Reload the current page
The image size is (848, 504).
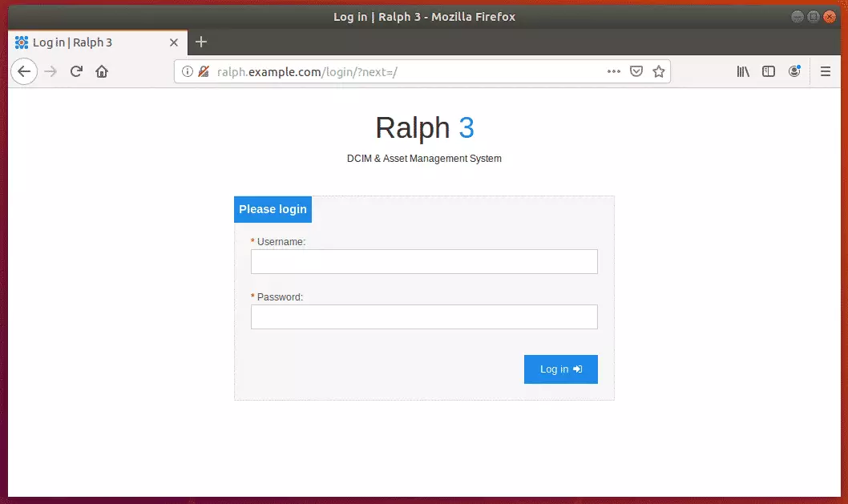(76, 71)
